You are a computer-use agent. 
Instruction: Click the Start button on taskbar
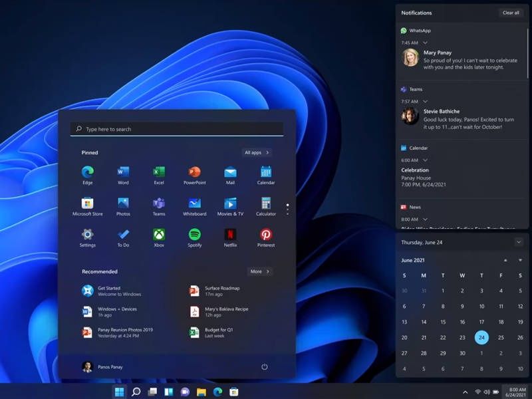coord(120,392)
